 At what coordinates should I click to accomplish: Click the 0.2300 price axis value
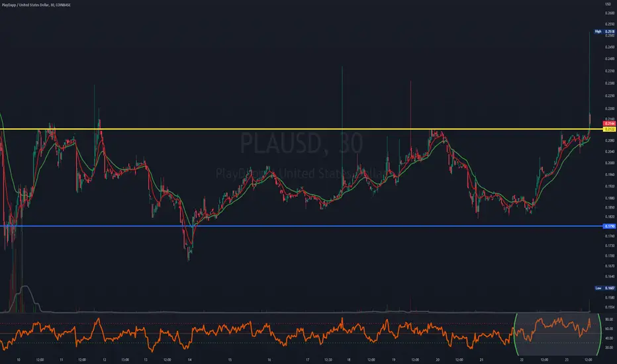pos(610,83)
